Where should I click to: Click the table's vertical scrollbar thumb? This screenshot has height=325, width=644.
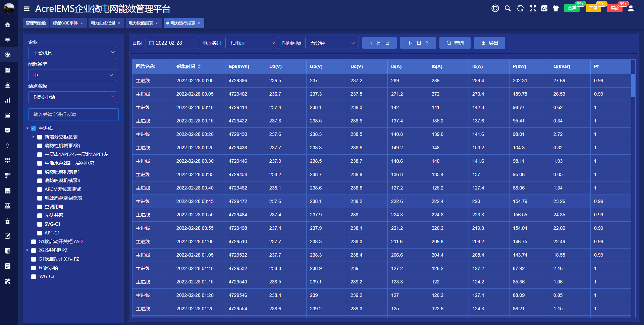[633, 86]
